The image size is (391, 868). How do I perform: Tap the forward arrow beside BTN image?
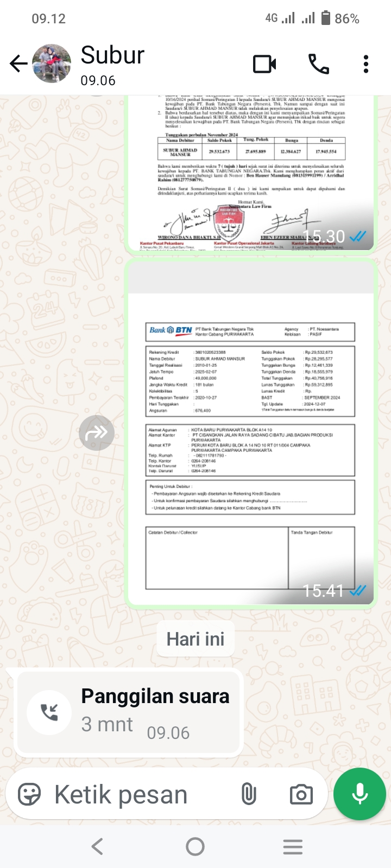97,432
